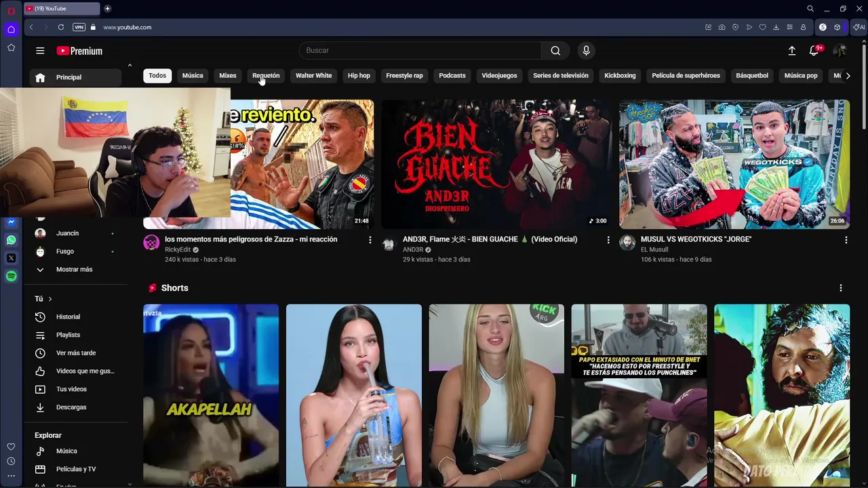
Task: Add page to Opera bookmarks heart
Action: (x=762, y=27)
